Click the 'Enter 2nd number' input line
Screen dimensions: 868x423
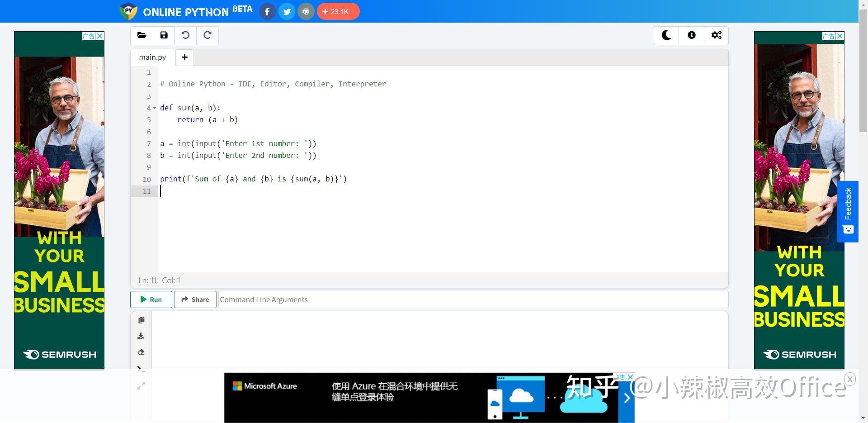238,156
